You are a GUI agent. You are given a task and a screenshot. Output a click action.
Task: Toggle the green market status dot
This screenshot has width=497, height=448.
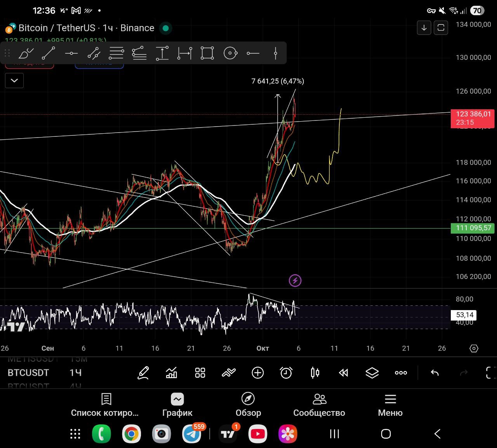click(x=166, y=28)
